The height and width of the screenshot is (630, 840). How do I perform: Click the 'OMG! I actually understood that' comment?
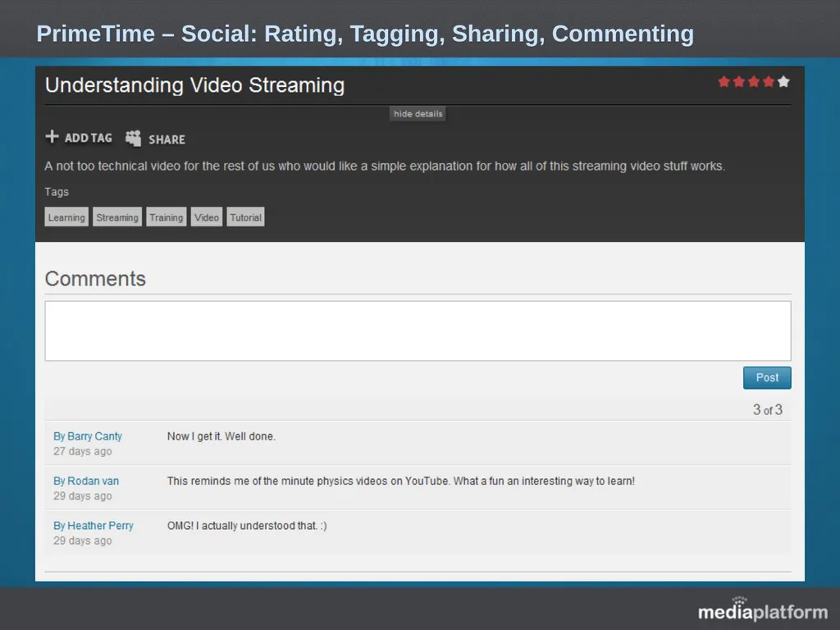[247, 526]
